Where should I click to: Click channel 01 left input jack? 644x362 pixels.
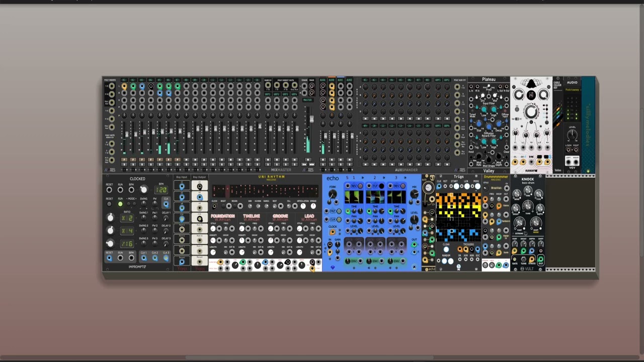[124, 86]
